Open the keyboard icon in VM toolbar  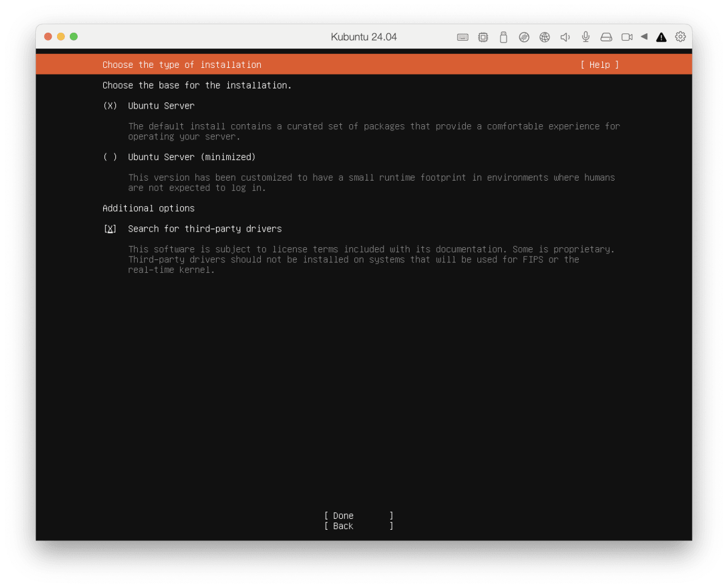point(462,37)
